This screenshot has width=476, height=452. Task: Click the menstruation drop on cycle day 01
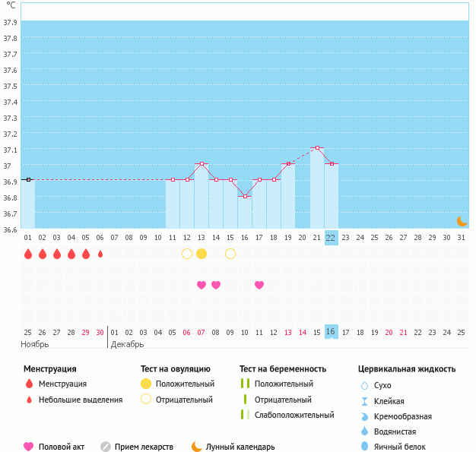[28, 254]
